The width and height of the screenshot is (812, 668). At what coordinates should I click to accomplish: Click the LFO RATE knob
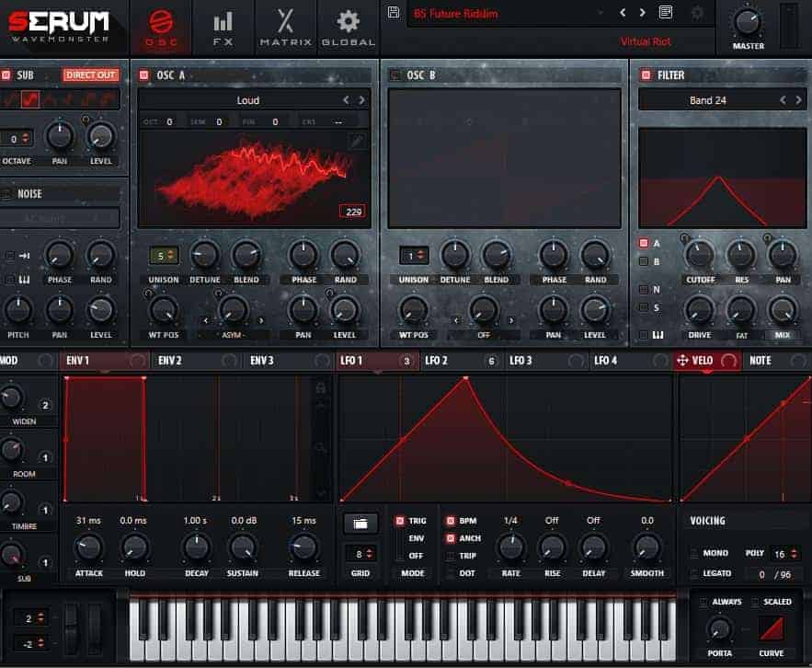pyautogui.click(x=511, y=548)
